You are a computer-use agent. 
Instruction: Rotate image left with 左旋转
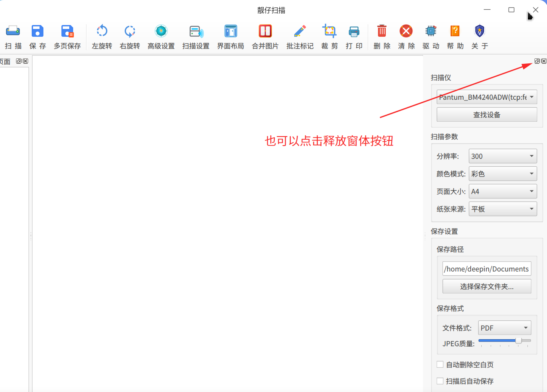coord(102,31)
